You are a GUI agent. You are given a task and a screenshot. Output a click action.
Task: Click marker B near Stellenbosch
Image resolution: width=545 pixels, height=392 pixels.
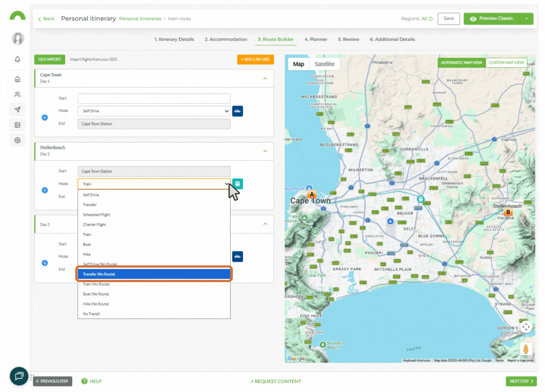(508, 212)
